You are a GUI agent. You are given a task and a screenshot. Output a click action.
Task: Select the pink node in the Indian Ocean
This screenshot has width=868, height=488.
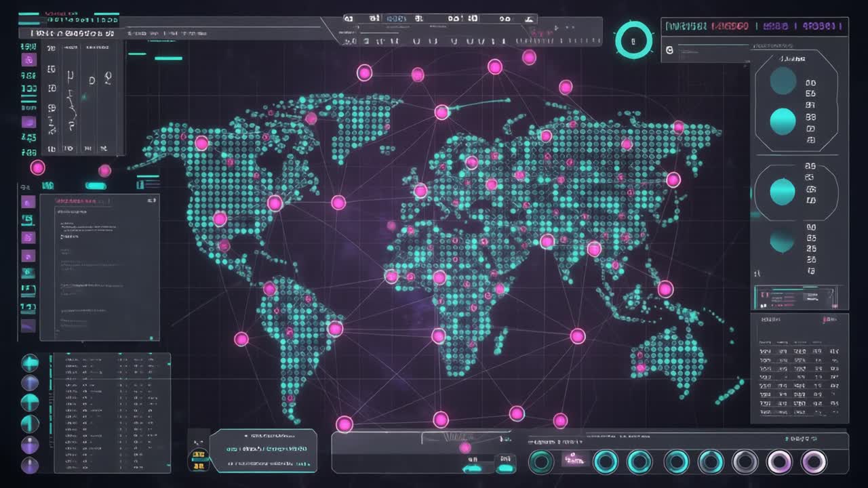(x=577, y=335)
